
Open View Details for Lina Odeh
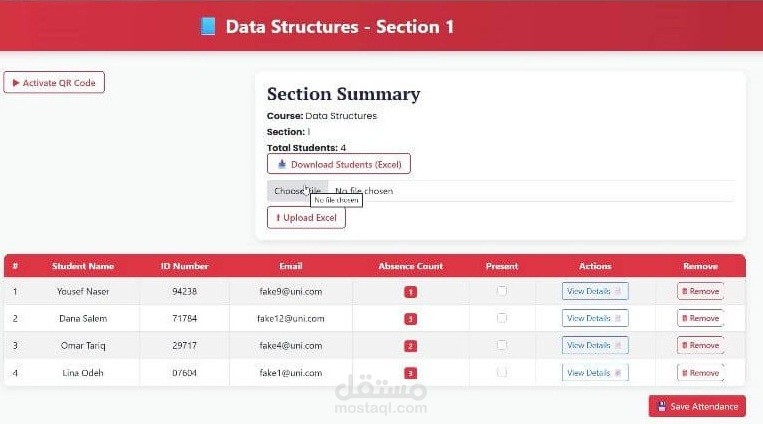click(595, 373)
